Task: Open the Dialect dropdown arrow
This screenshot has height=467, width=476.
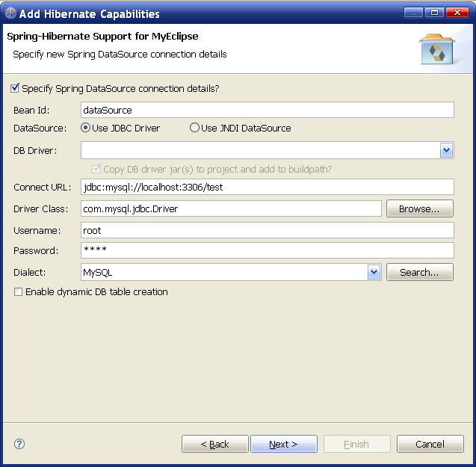Action: click(374, 272)
